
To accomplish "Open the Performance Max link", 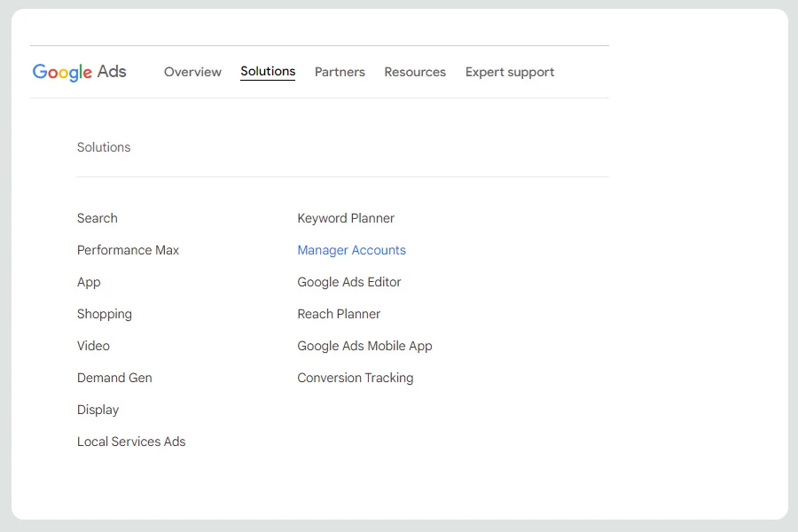I will coord(129,250).
